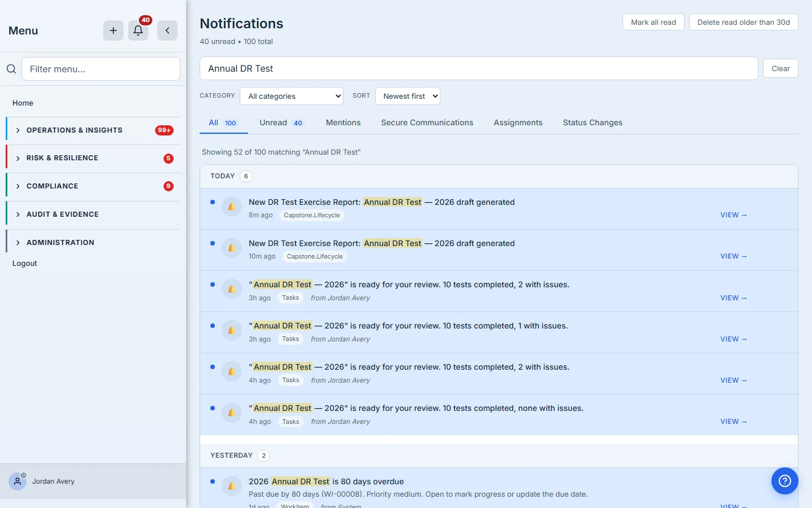Screen dimensions: 812x508
Task: Click VIEW for the 1 with issues notification
Action: tap(734, 339)
